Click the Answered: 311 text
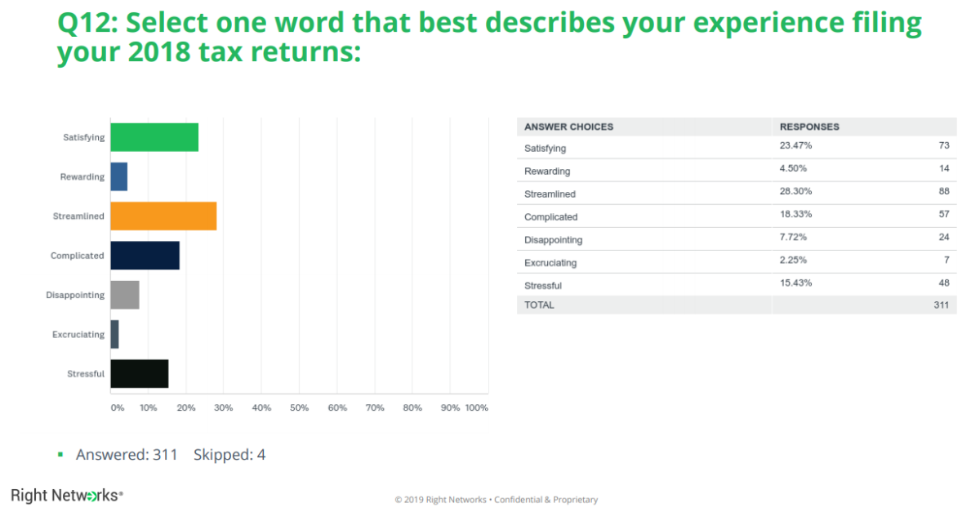The width and height of the screenshot is (980, 512). click(x=127, y=455)
